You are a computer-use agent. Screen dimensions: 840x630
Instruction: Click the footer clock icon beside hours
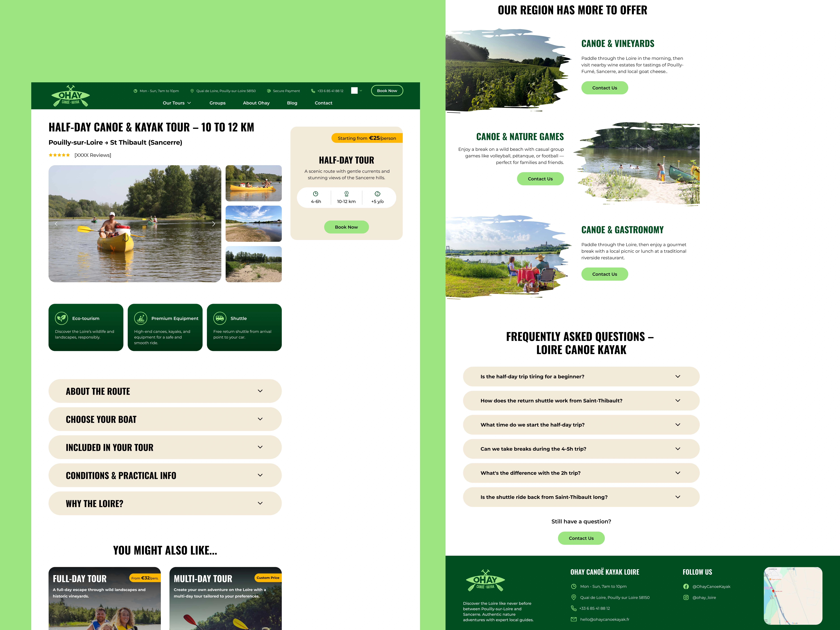tap(574, 586)
